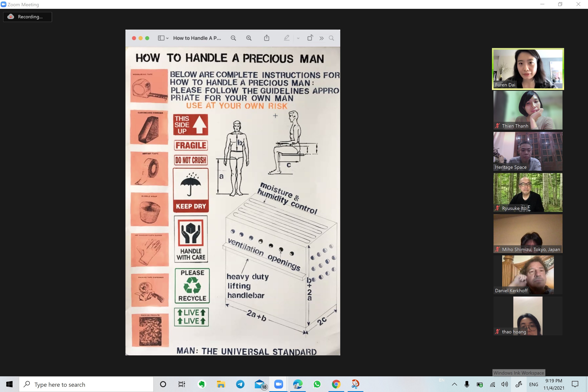Image resolution: width=588 pixels, height=392 pixels.
Task: Click the share icon in Preview toolbar
Action: 267,38
